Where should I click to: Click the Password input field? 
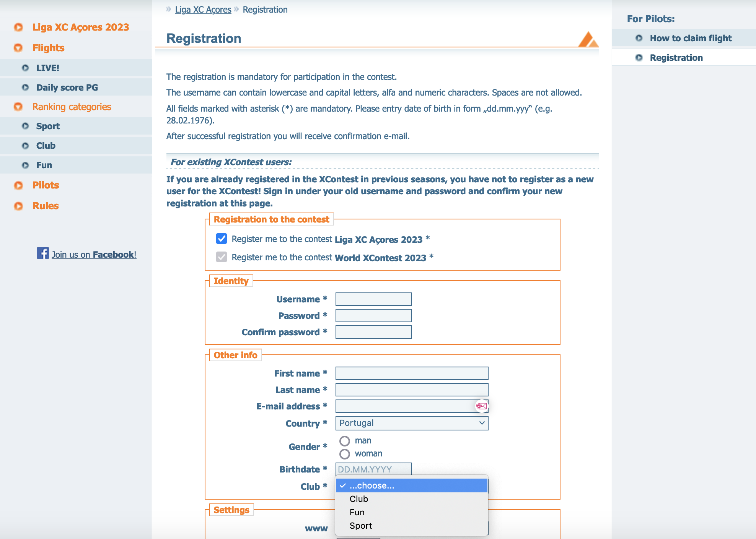[x=374, y=316]
